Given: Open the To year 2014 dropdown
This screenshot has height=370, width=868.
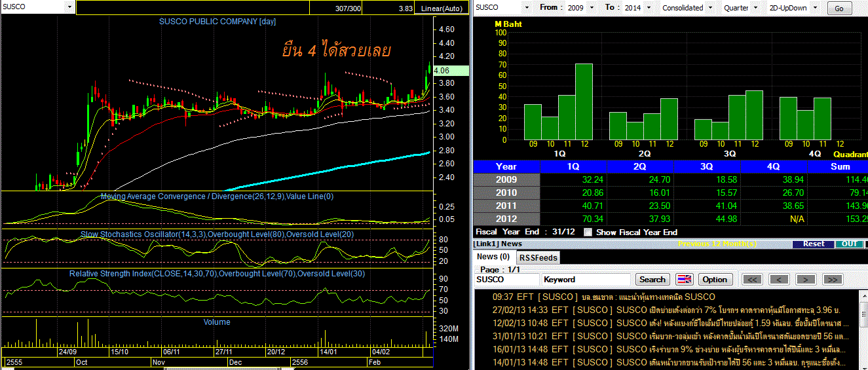Looking at the screenshot, I should [647, 7].
